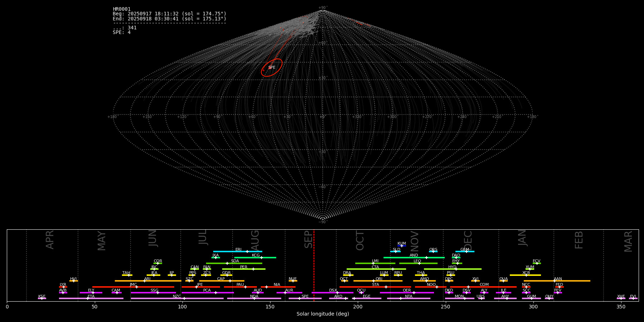Select the SPE shower label on the timeline
Screen dimensions: 644x322
305,296
